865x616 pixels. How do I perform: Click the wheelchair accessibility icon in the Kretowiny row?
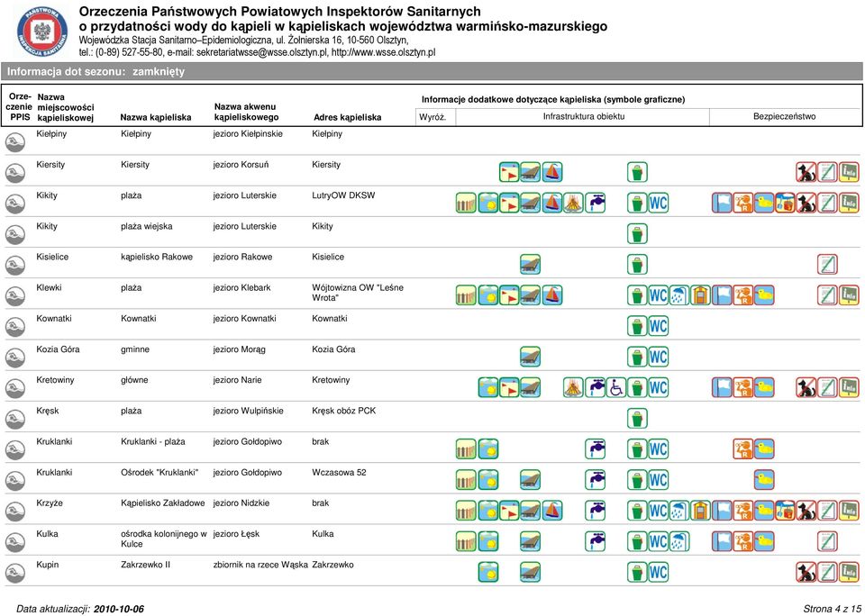pyautogui.click(x=616, y=387)
